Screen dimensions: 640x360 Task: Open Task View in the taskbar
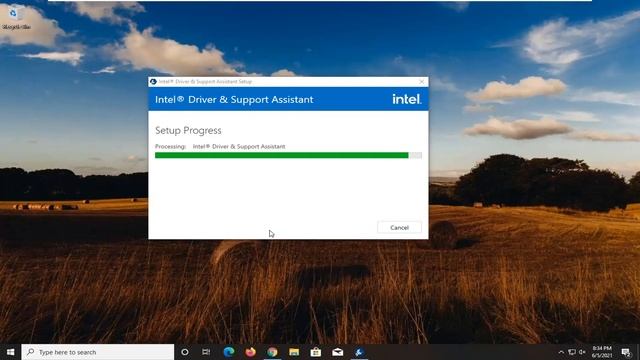coord(206,352)
